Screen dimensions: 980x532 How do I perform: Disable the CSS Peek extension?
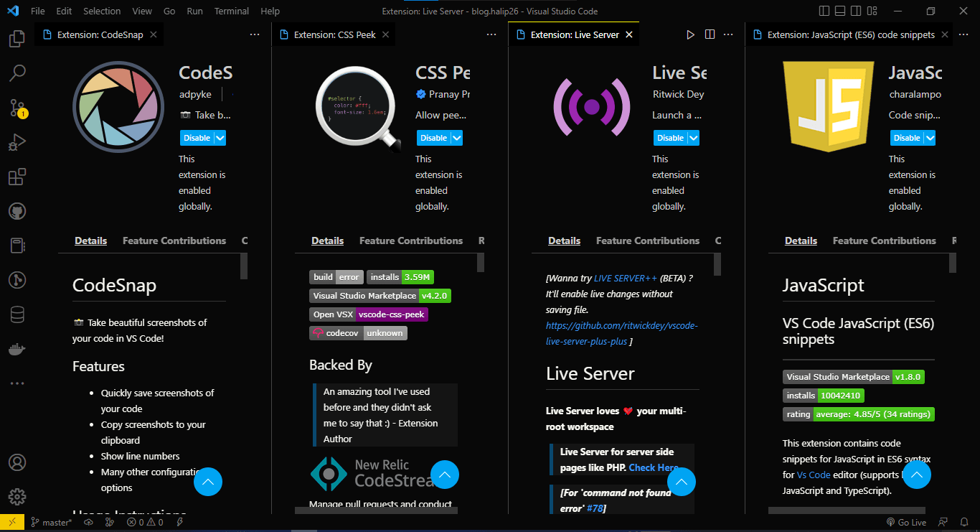pos(433,138)
